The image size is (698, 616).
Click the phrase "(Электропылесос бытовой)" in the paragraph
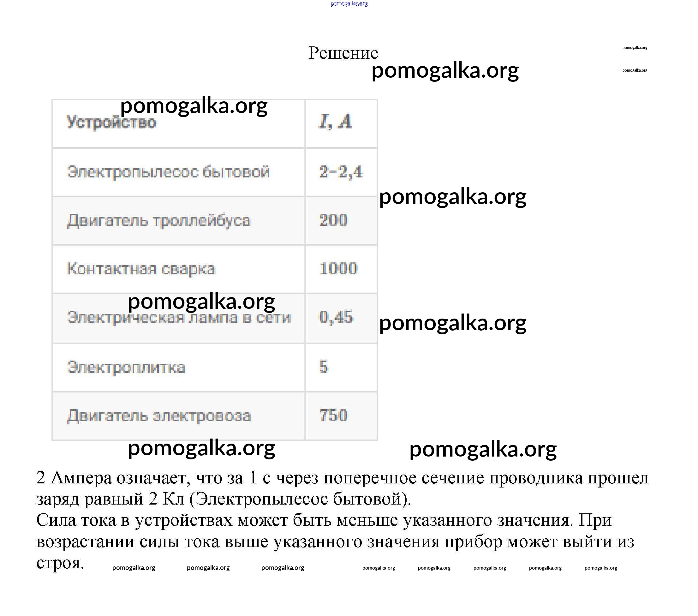(300, 499)
